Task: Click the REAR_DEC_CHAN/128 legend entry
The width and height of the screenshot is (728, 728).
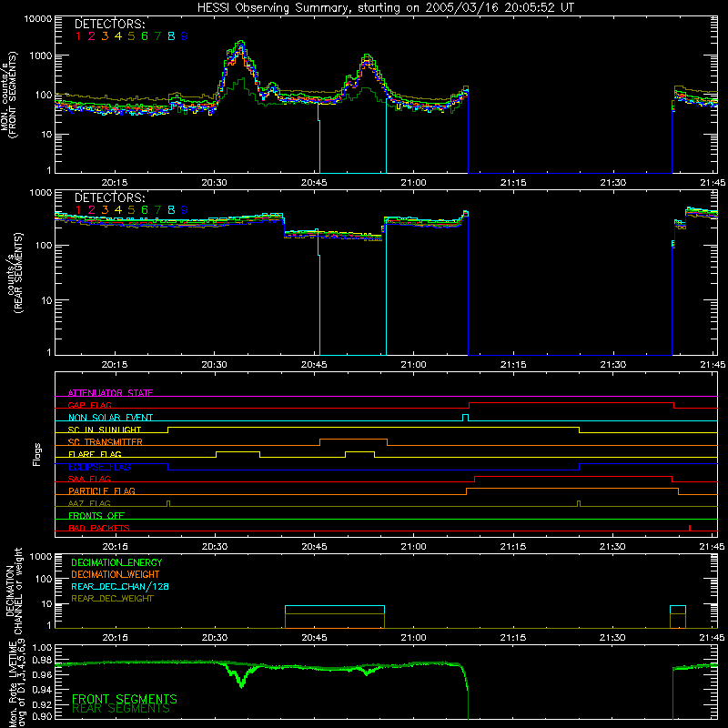Action: [120, 587]
